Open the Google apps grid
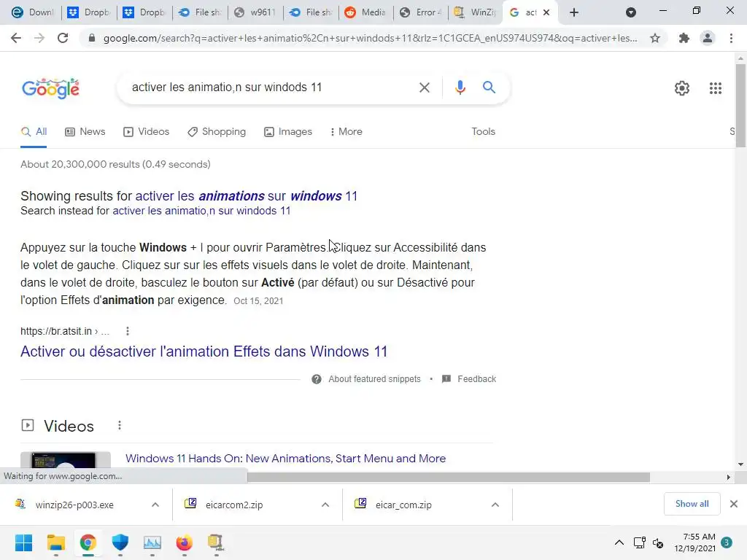 click(x=716, y=88)
